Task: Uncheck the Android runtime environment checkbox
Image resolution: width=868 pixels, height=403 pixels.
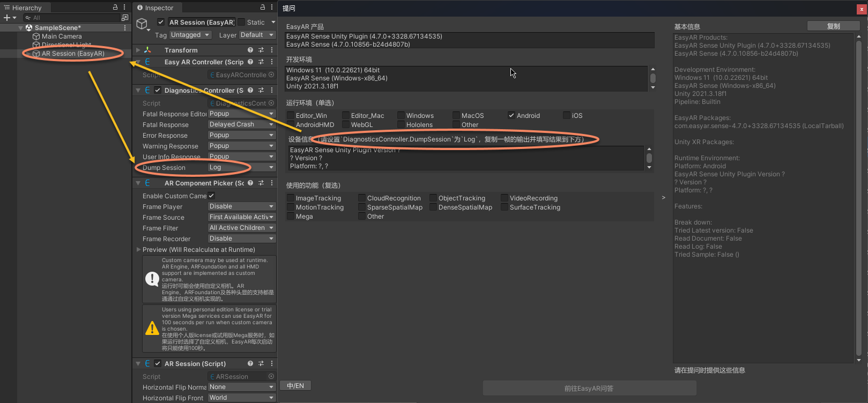Action: tap(511, 115)
